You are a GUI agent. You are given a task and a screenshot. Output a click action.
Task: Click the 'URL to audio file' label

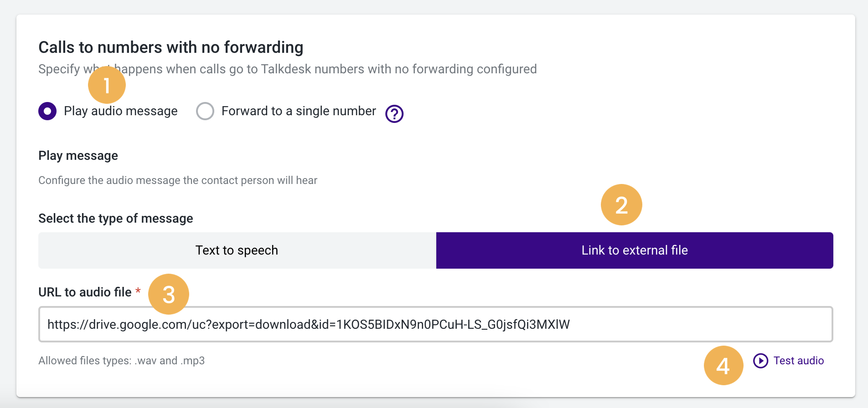[85, 292]
